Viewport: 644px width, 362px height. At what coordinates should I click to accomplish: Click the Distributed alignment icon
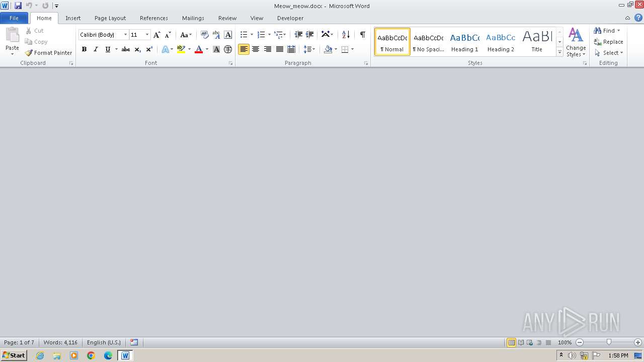click(291, 49)
